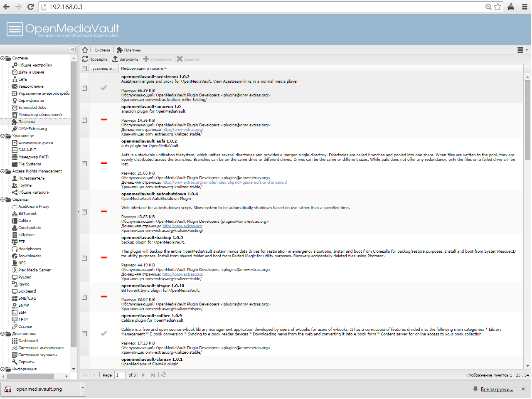Open anacron homepage omv-extras.org link
532x399 pixels.
182,130
